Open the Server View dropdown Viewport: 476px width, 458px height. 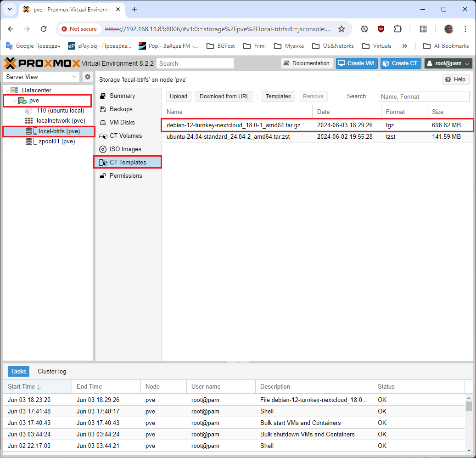tap(41, 77)
